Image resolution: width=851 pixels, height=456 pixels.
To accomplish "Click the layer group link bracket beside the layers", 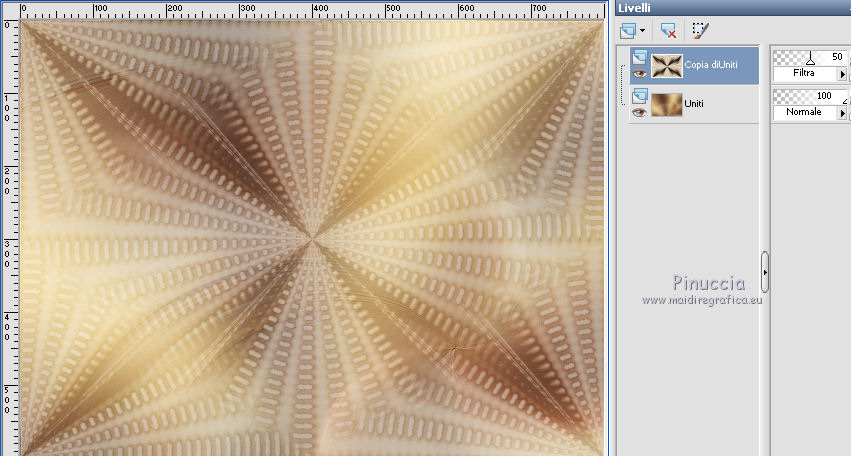I will pyautogui.click(x=623, y=85).
